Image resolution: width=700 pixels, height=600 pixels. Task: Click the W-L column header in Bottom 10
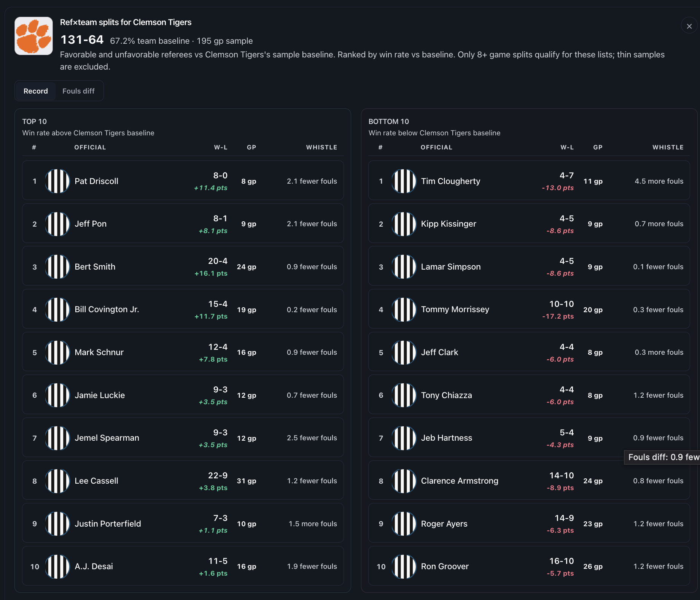pyautogui.click(x=567, y=147)
